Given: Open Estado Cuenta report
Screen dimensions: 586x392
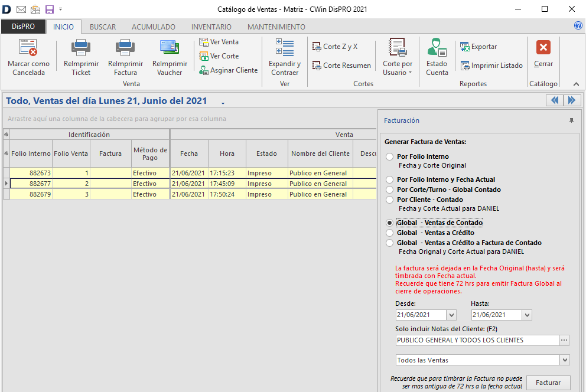Looking at the screenshot, I should 437,47.
